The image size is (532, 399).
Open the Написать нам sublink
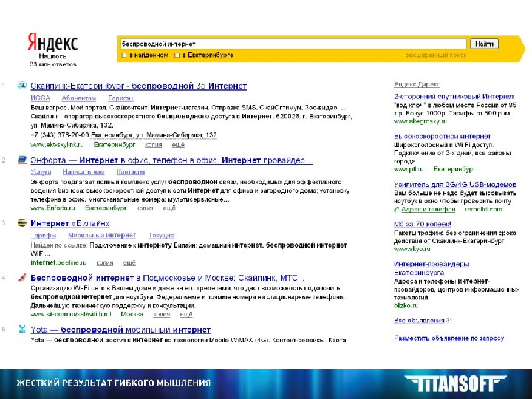(83, 172)
